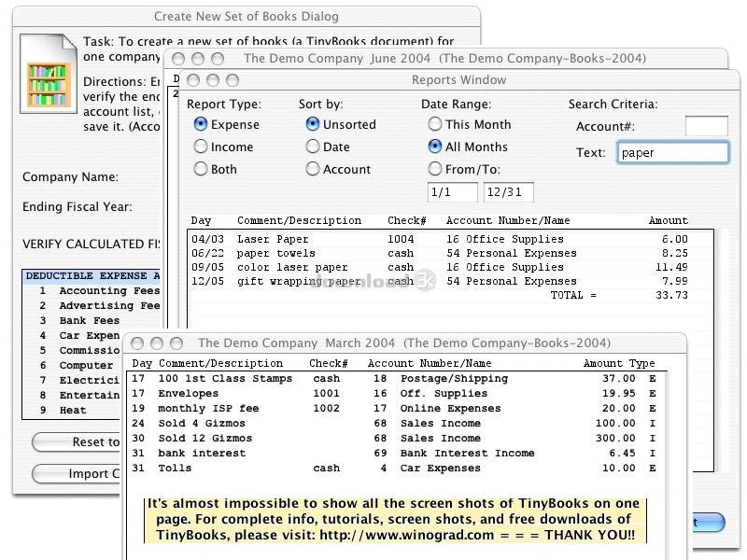Viewport: 747px width, 560px height.
Task: Choose the Income report type
Action: [x=201, y=147]
